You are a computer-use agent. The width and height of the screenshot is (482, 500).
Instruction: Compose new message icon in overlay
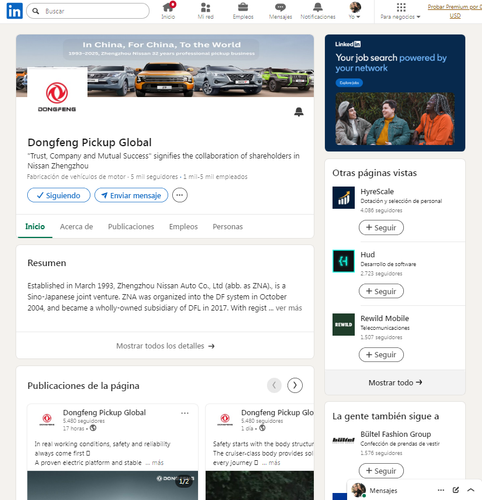pyautogui.click(x=456, y=490)
